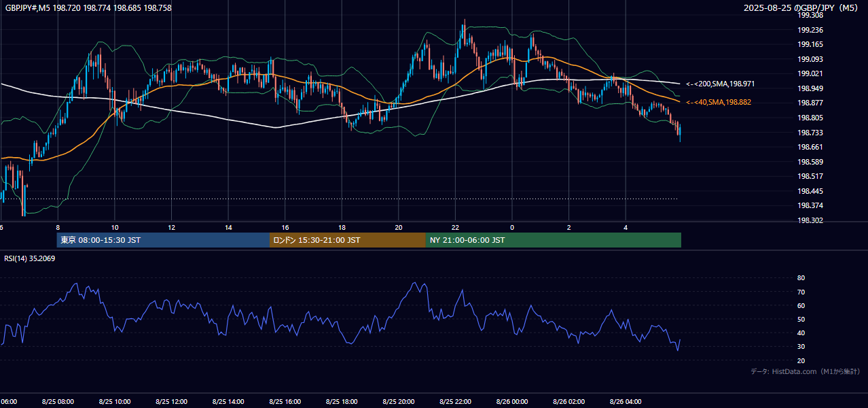Click RSI axis level 40
Image resolution: width=868 pixels, height=408 pixels.
[801, 333]
